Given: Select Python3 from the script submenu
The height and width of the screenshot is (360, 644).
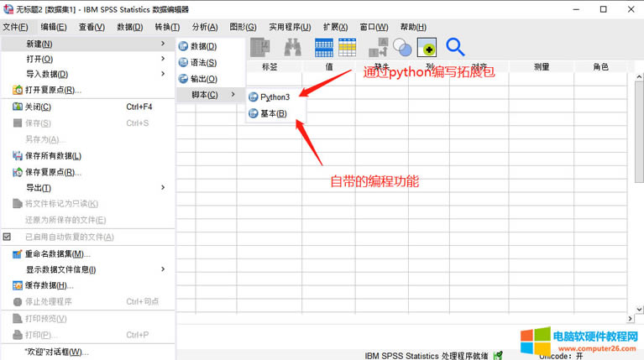Looking at the screenshot, I should tap(274, 97).
